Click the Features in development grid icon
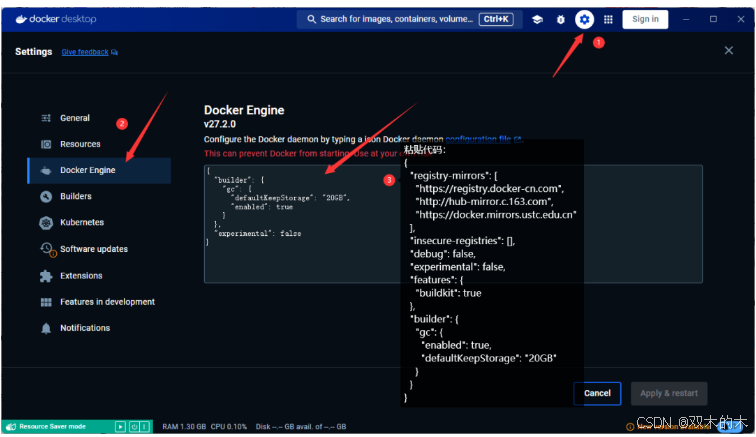This screenshot has height=437, width=756. (x=46, y=302)
